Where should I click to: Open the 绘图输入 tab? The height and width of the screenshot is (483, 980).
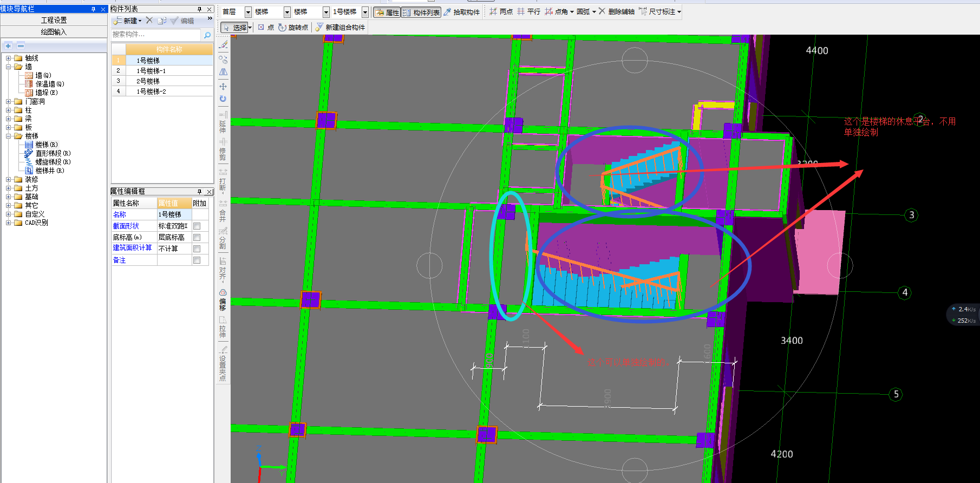pos(54,32)
